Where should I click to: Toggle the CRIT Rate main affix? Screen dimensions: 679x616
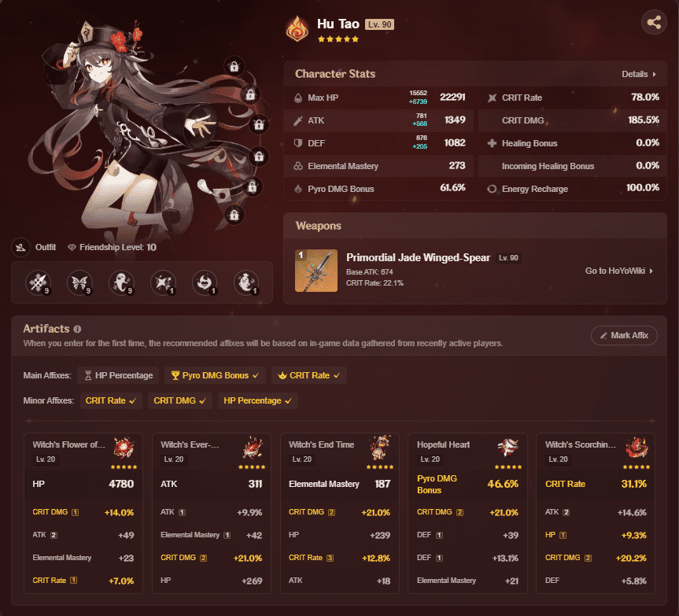308,375
